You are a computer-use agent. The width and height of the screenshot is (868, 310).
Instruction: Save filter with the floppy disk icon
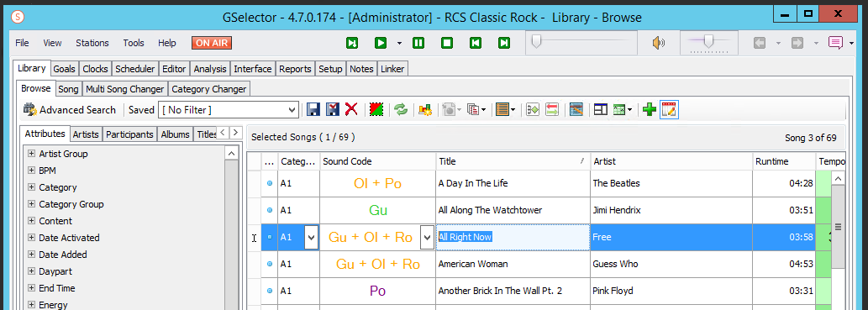[x=313, y=109]
